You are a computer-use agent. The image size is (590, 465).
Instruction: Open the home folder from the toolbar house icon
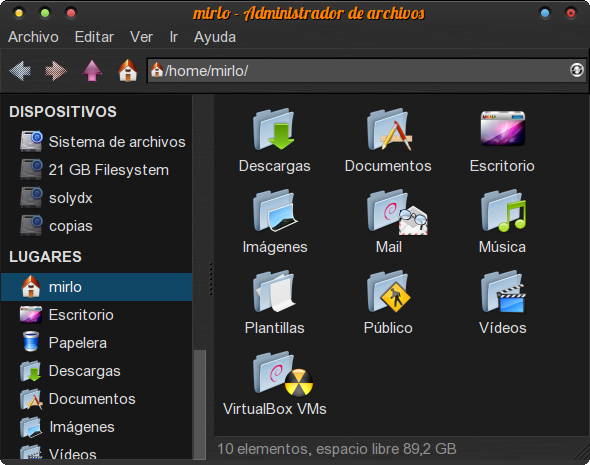coord(128,70)
